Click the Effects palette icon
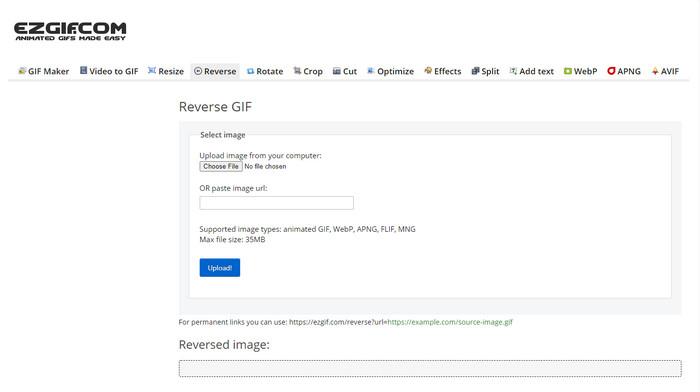The width and height of the screenshot is (700, 392). pos(428,71)
